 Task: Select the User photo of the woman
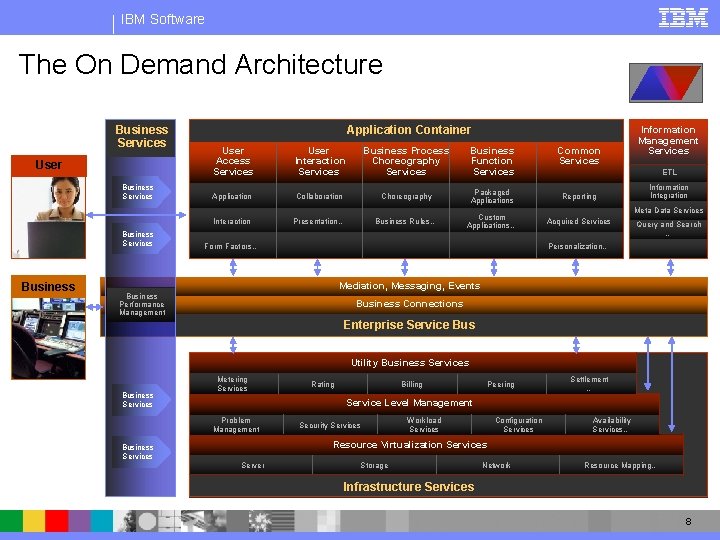pyautogui.click(x=49, y=217)
